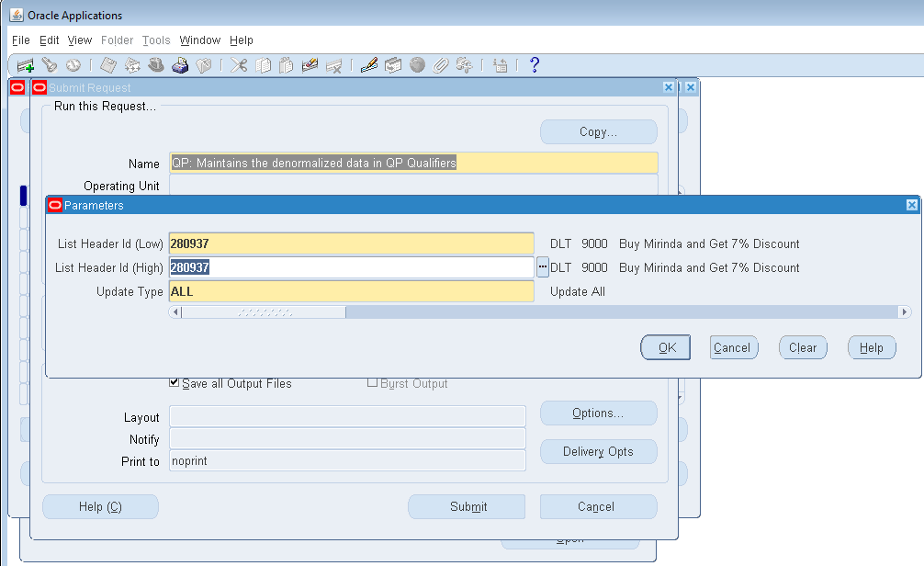Image resolution: width=924 pixels, height=566 pixels.
Task: Show the Navigator via toolbar icon
Action: click(x=73, y=65)
